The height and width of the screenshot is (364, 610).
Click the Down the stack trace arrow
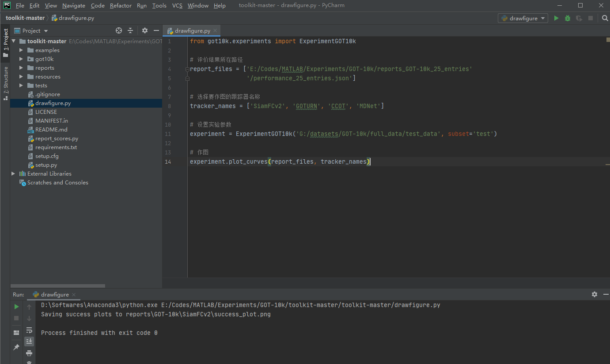click(x=29, y=318)
